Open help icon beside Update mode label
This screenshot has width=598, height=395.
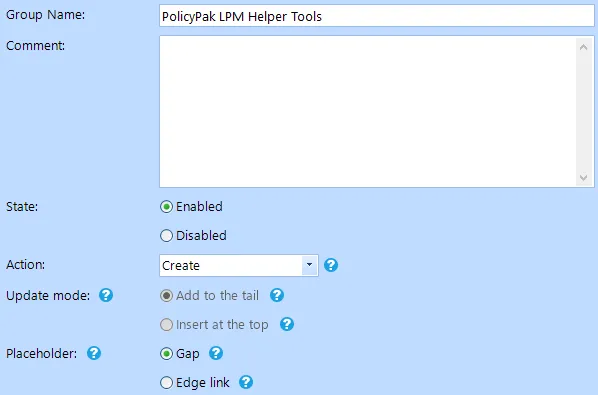106,295
